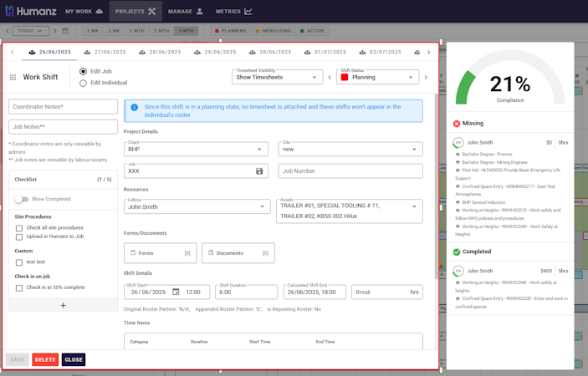
Task: Click the Coordinator Notes input field
Action: pyautogui.click(x=63, y=107)
